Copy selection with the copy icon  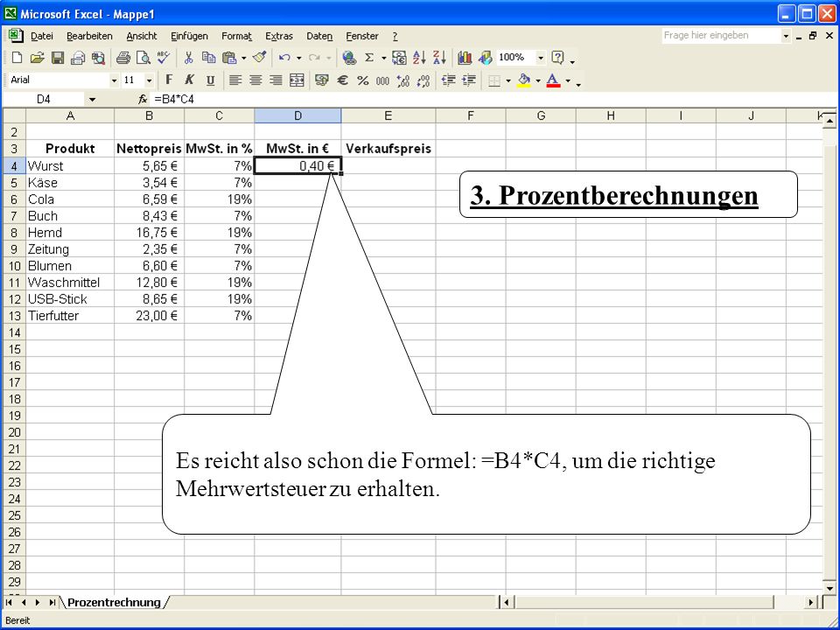tap(208, 58)
